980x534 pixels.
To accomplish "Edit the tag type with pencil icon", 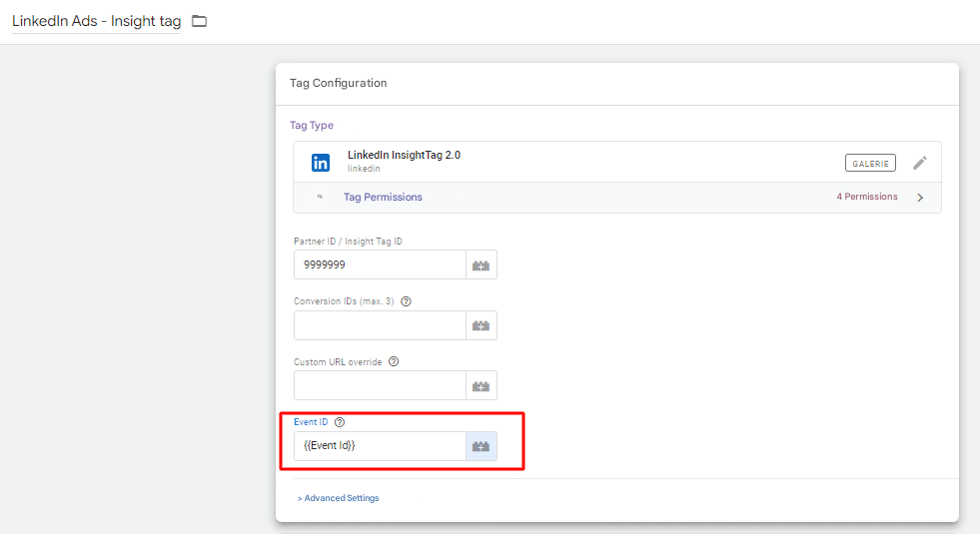I will 919,163.
